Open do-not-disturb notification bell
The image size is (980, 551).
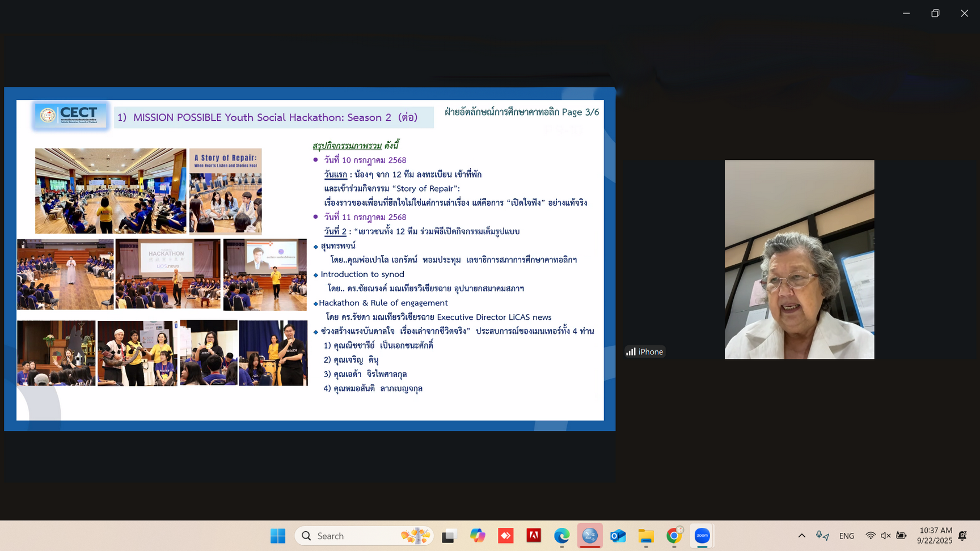[x=962, y=536]
